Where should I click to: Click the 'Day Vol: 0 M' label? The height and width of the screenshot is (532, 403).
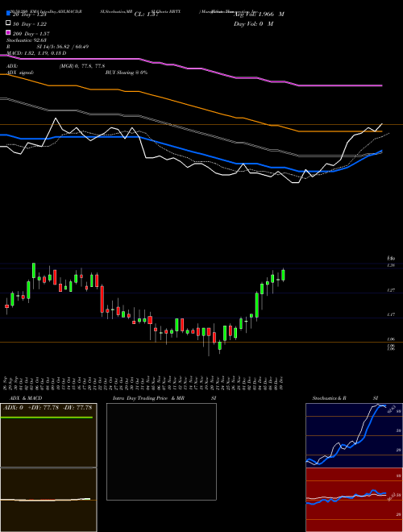pyautogui.click(x=253, y=24)
